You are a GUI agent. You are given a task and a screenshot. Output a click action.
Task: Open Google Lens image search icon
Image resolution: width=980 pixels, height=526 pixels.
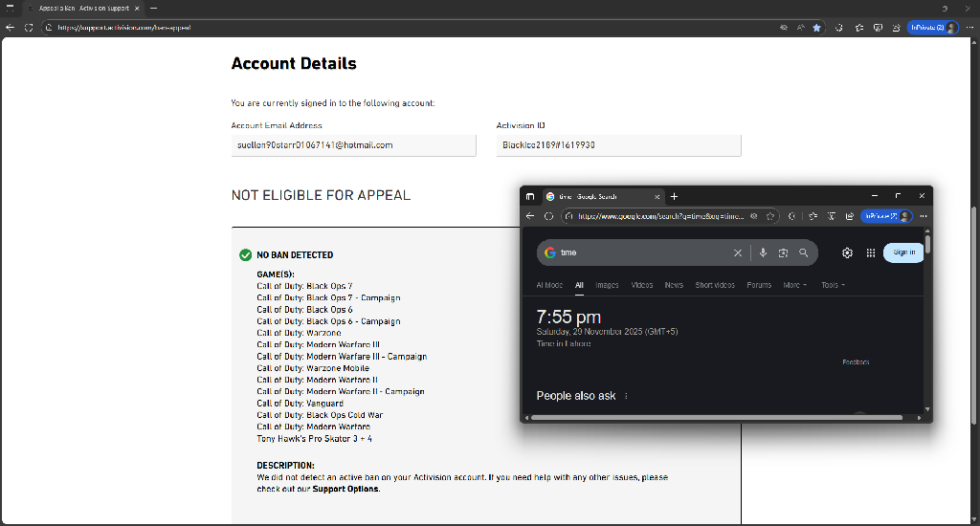[783, 253]
